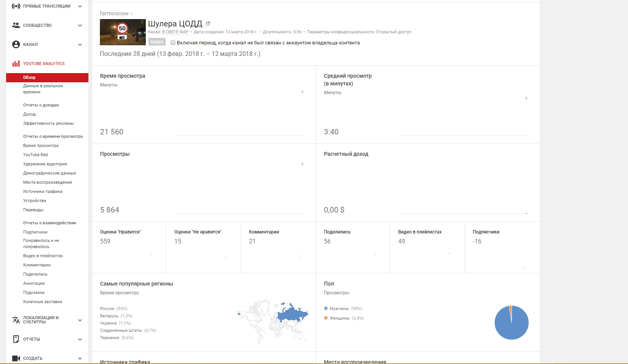Click the farmoscow breadcrumb link

click(x=114, y=13)
